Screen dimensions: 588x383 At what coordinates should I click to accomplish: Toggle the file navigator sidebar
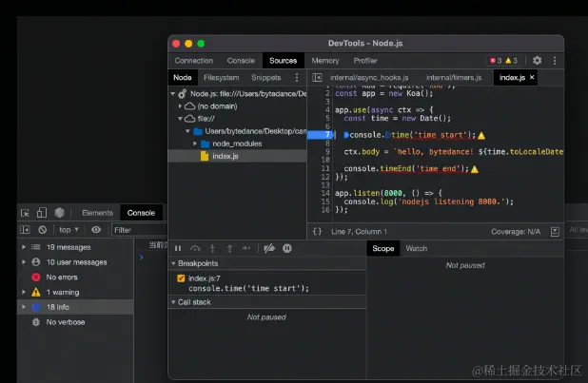tap(317, 78)
